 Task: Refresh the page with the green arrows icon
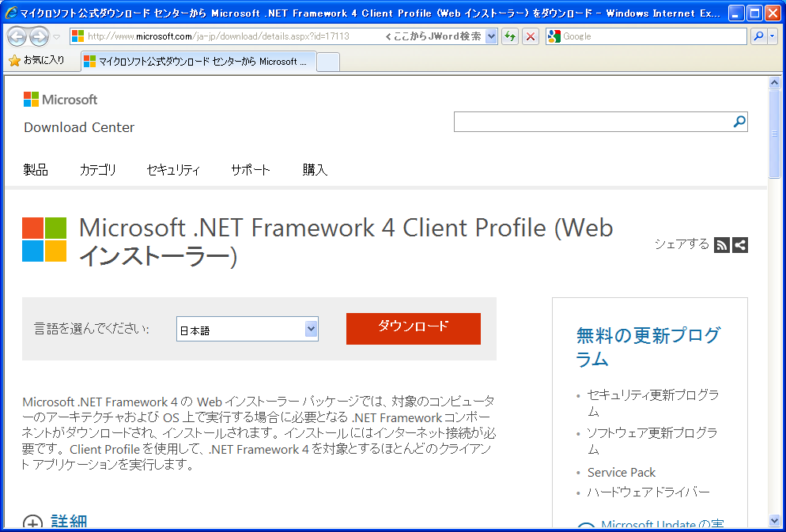(510, 36)
